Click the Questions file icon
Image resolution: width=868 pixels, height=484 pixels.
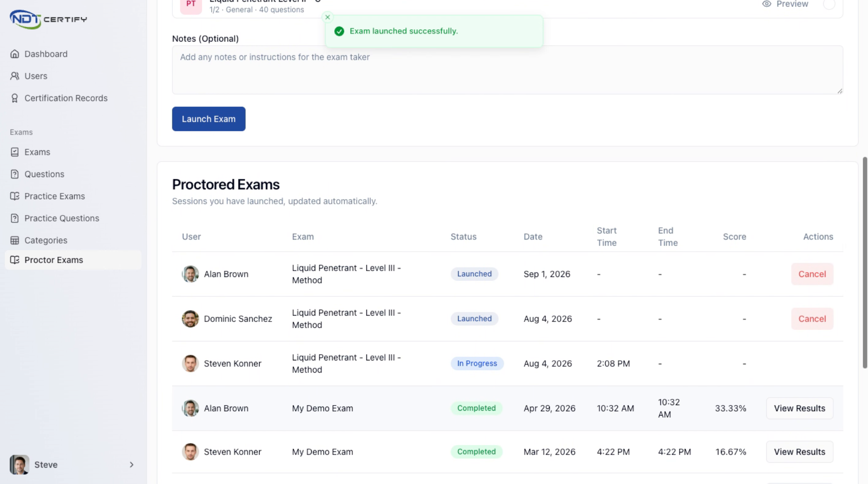pyautogui.click(x=15, y=174)
